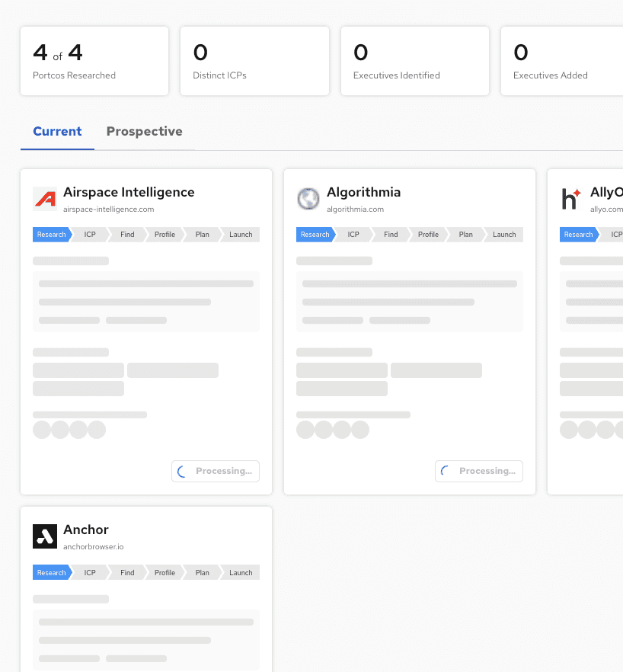Click the Airspace Intelligence company title

tap(129, 192)
